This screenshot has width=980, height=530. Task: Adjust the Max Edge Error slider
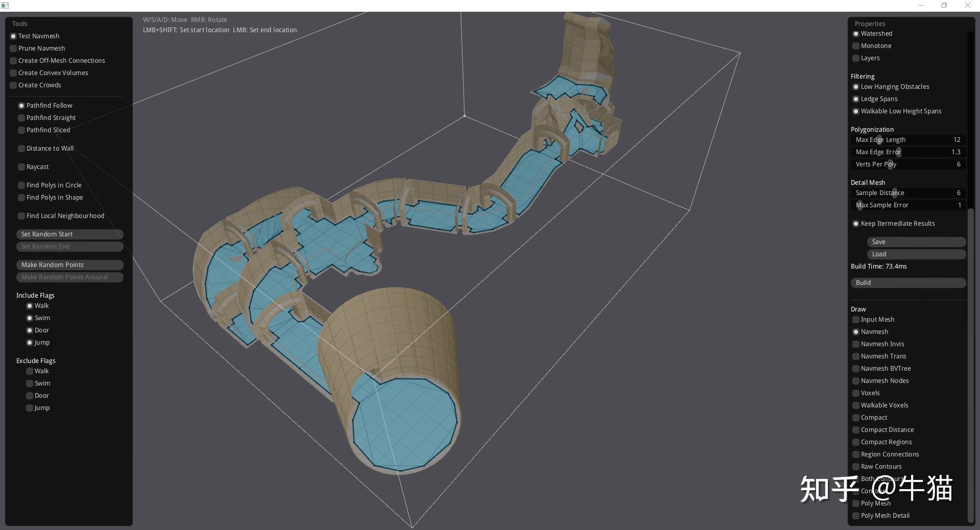coord(908,152)
